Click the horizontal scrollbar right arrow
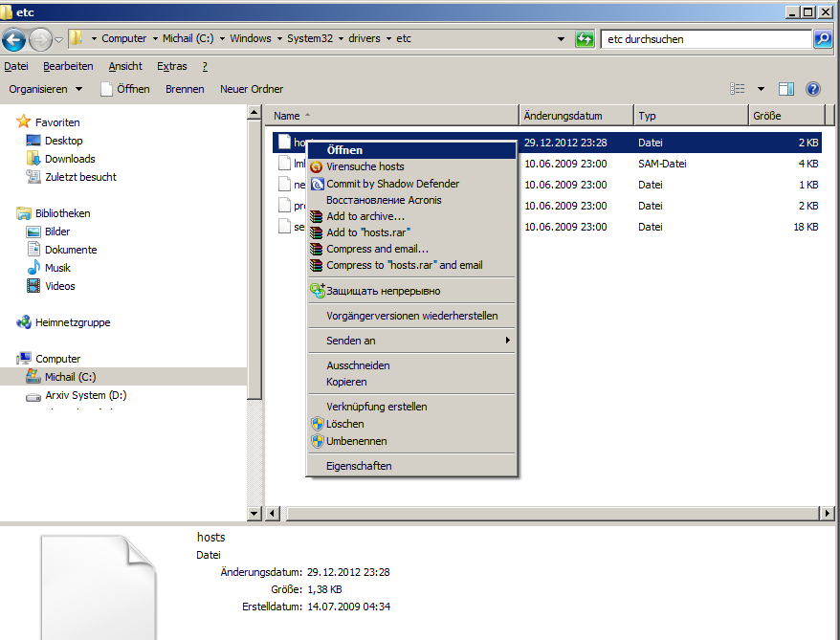This screenshot has height=640, width=840. tap(827, 513)
